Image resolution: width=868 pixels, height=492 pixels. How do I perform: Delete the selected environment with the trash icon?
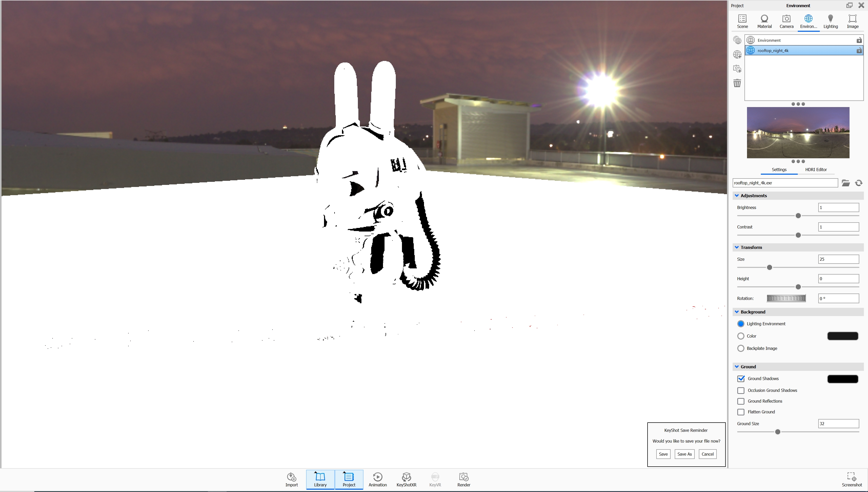tap(737, 83)
